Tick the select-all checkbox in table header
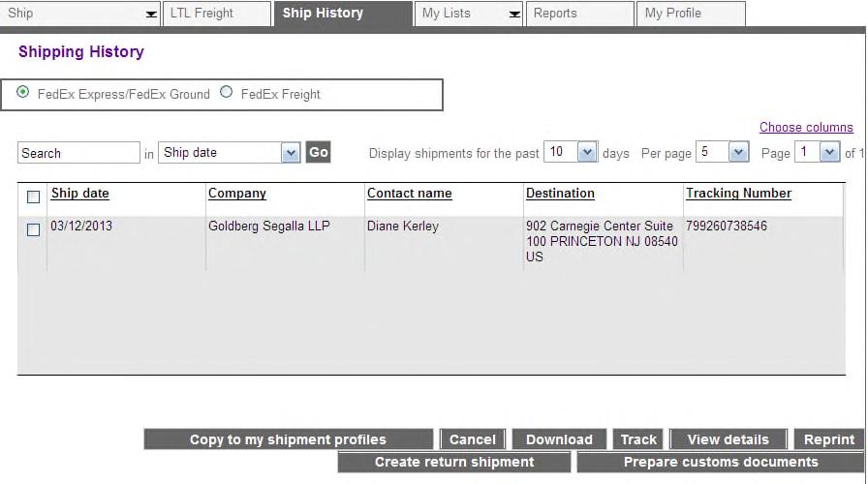 coord(33,197)
